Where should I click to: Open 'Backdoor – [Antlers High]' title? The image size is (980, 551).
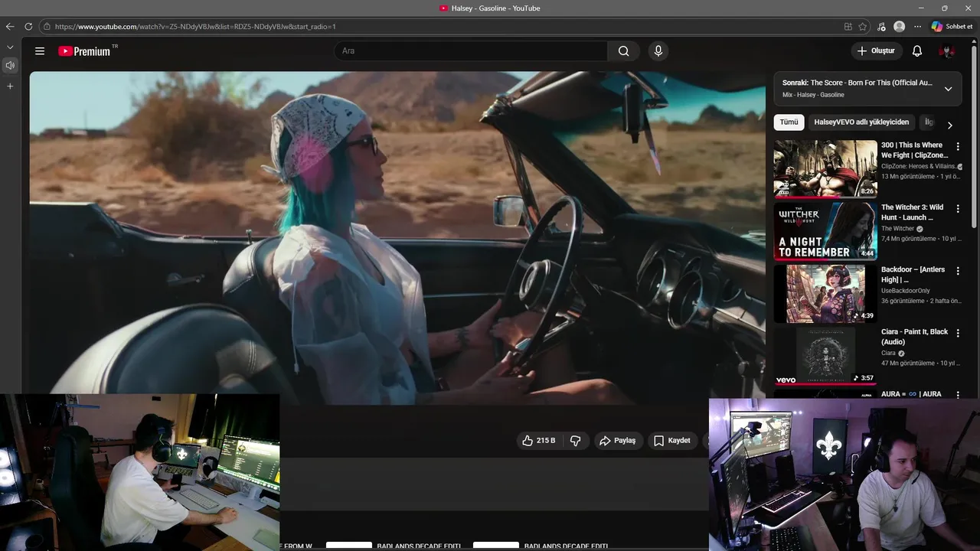913,275
